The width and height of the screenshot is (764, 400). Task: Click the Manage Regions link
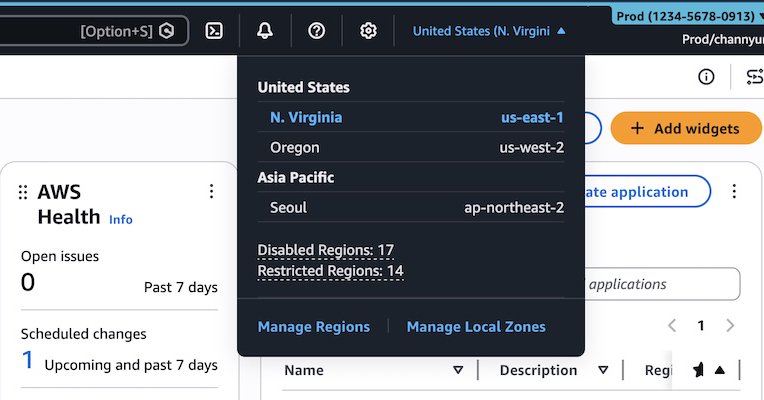[x=314, y=326]
